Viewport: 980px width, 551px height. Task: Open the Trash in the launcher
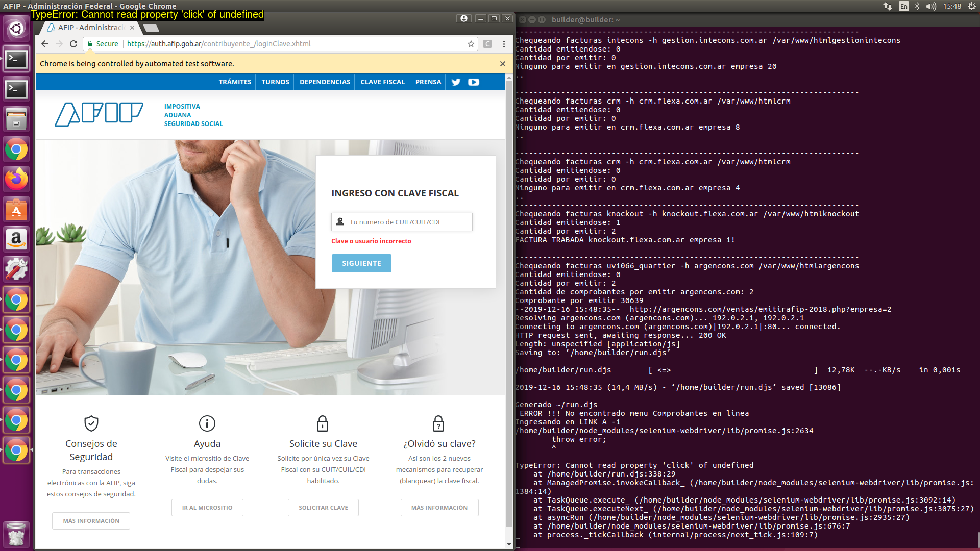pyautogui.click(x=16, y=534)
